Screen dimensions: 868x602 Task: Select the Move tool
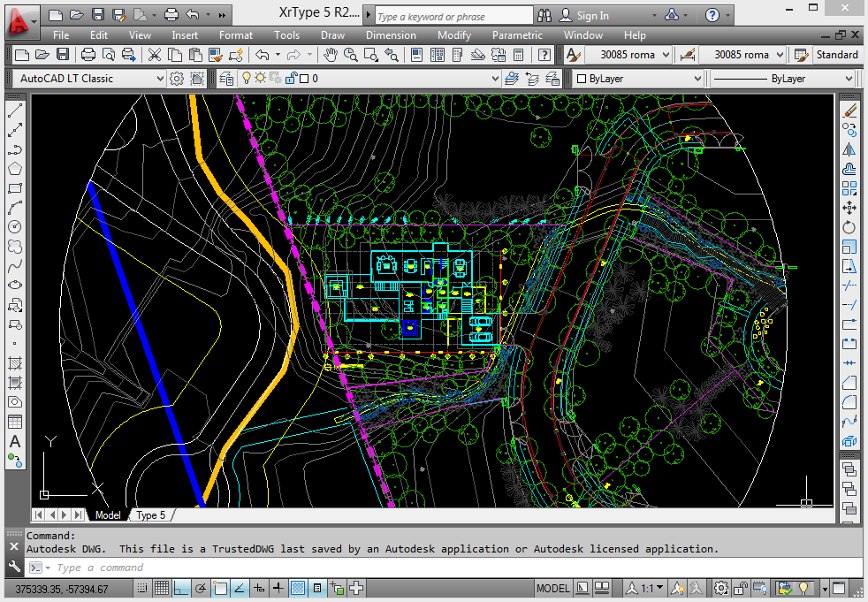click(x=849, y=208)
